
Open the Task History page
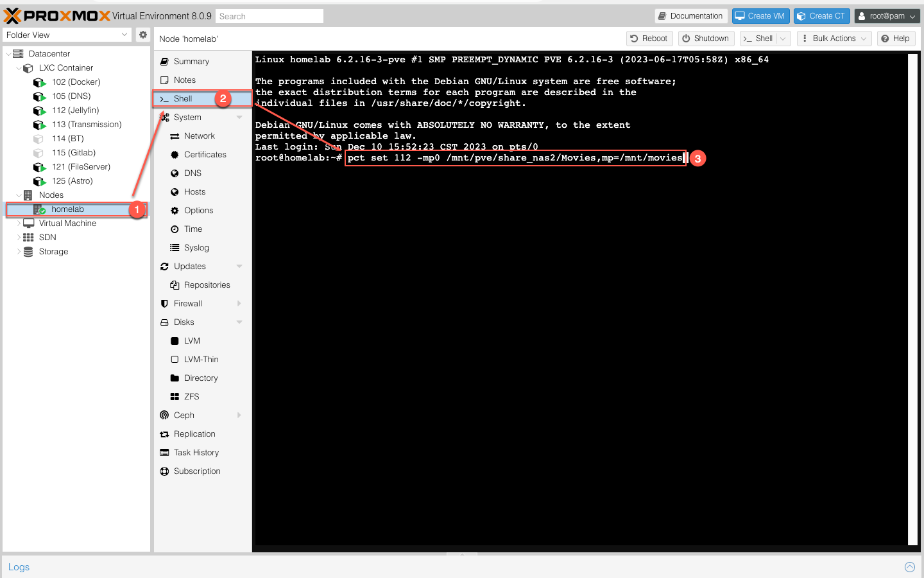coord(203,453)
